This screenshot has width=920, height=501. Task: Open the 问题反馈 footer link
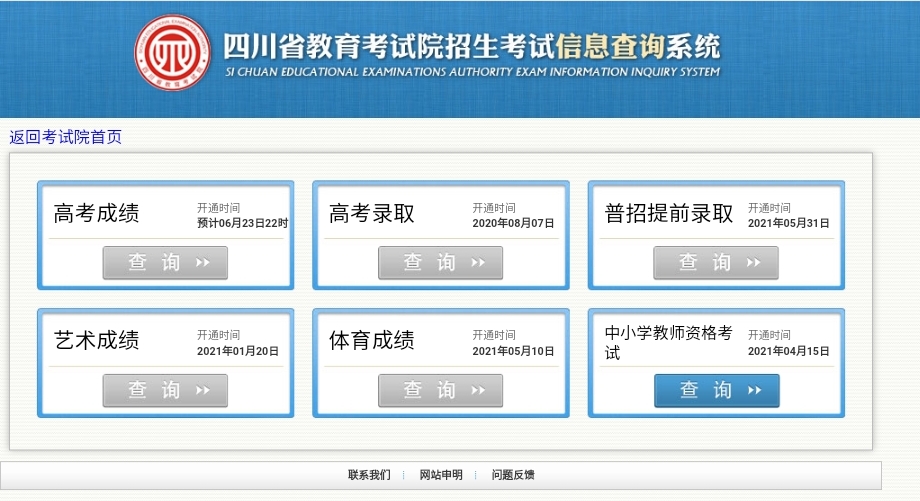(x=513, y=475)
